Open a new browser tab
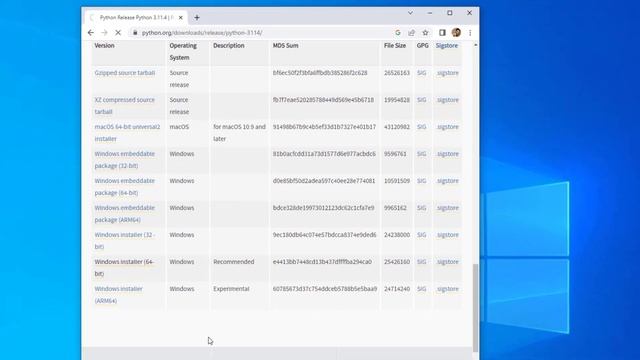 coord(197,18)
